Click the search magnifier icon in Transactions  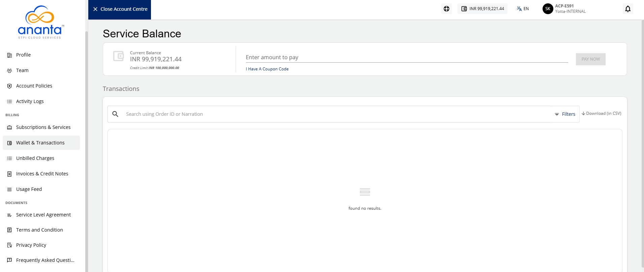pos(115,114)
